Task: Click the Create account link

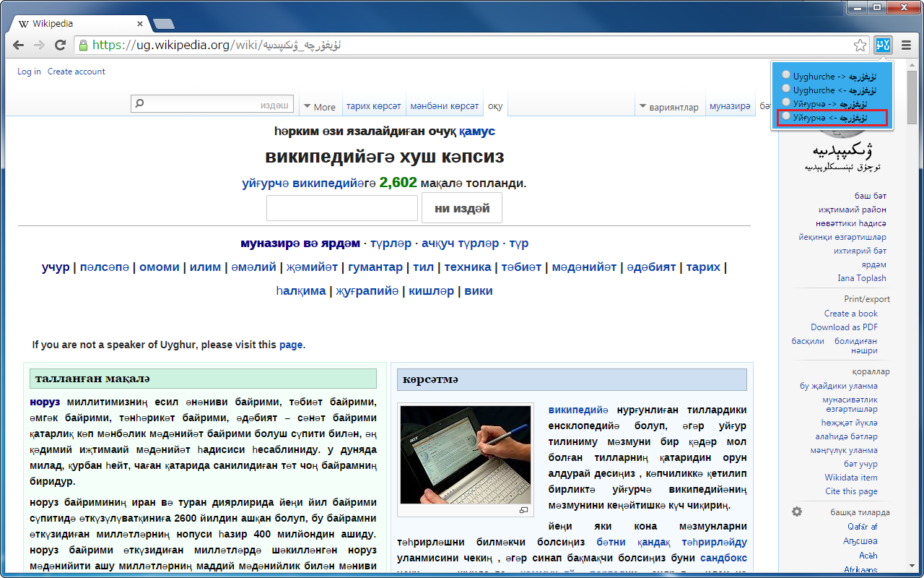Action: click(x=75, y=72)
